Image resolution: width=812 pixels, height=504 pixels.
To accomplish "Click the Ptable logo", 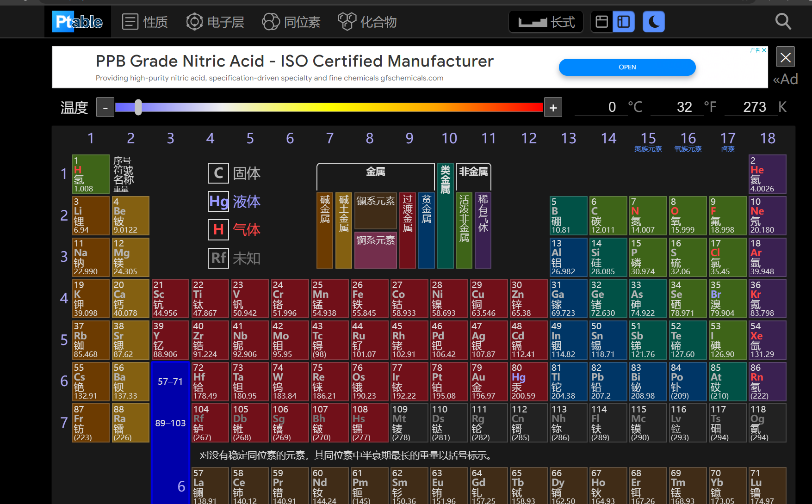I will [77, 21].
